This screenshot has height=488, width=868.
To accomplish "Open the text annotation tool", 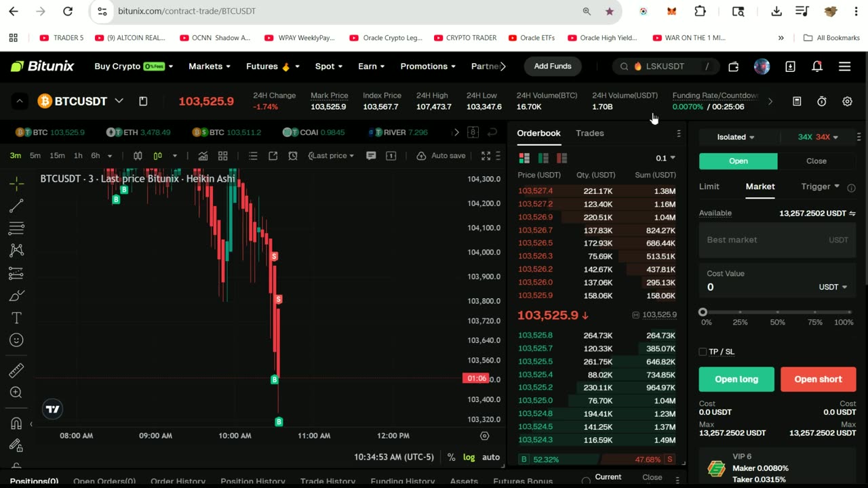I will (16, 318).
